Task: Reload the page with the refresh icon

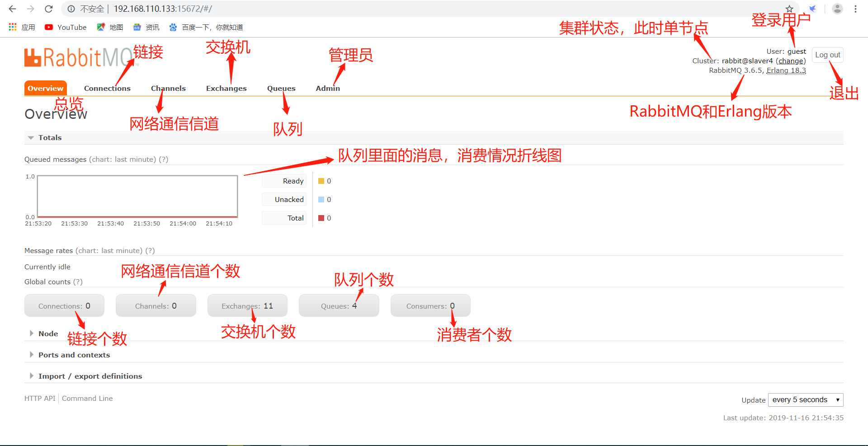Action: (x=49, y=9)
